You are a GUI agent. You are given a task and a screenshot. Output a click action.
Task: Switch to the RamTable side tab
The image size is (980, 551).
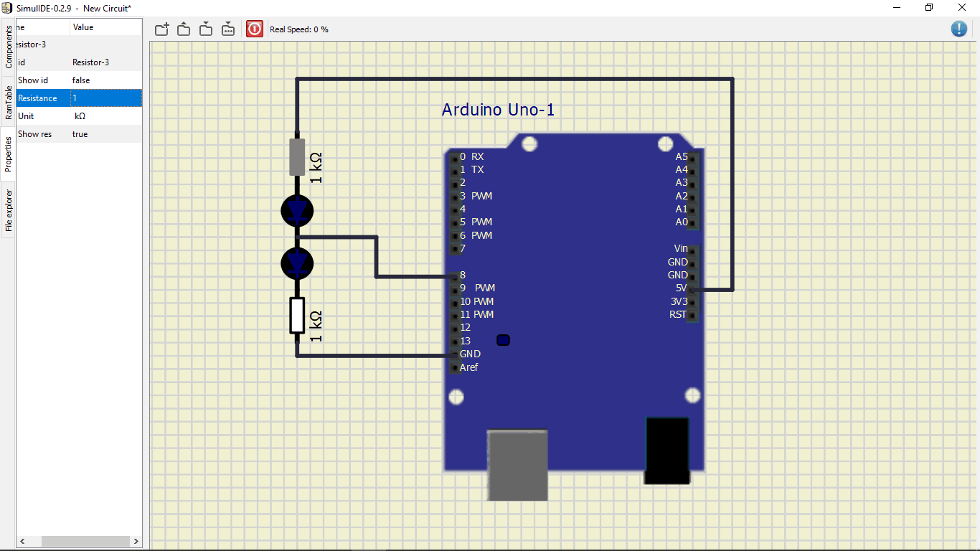tap(8, 103)
